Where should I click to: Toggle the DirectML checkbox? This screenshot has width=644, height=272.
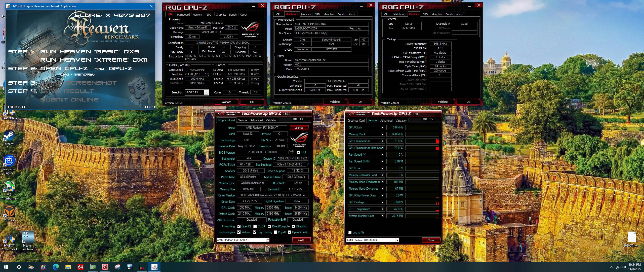(x=293, y=226)
